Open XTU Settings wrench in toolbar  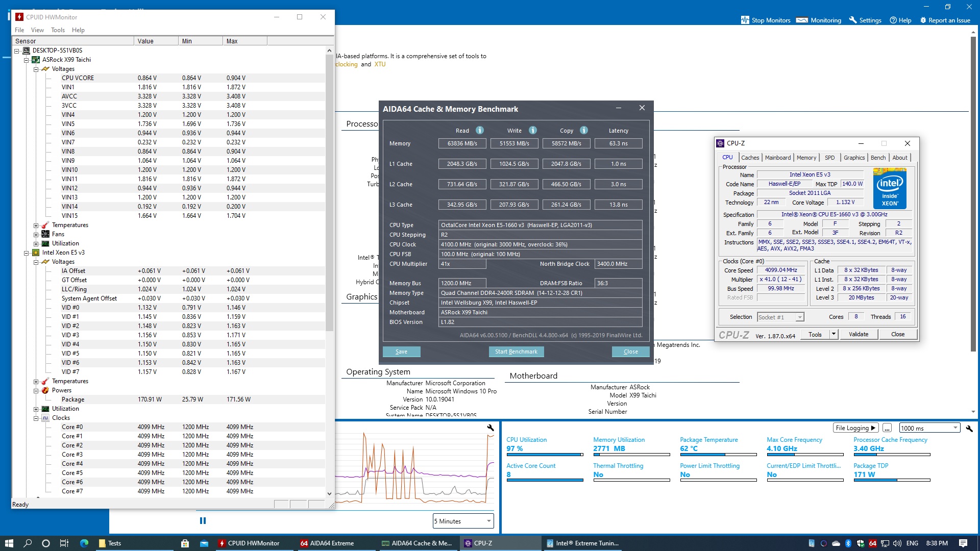coord(852,20)
